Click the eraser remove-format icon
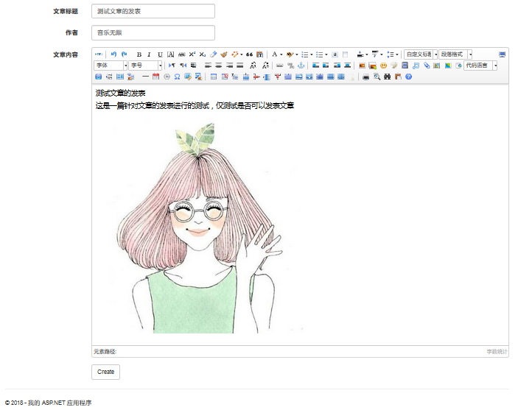 tap(214, 54)
